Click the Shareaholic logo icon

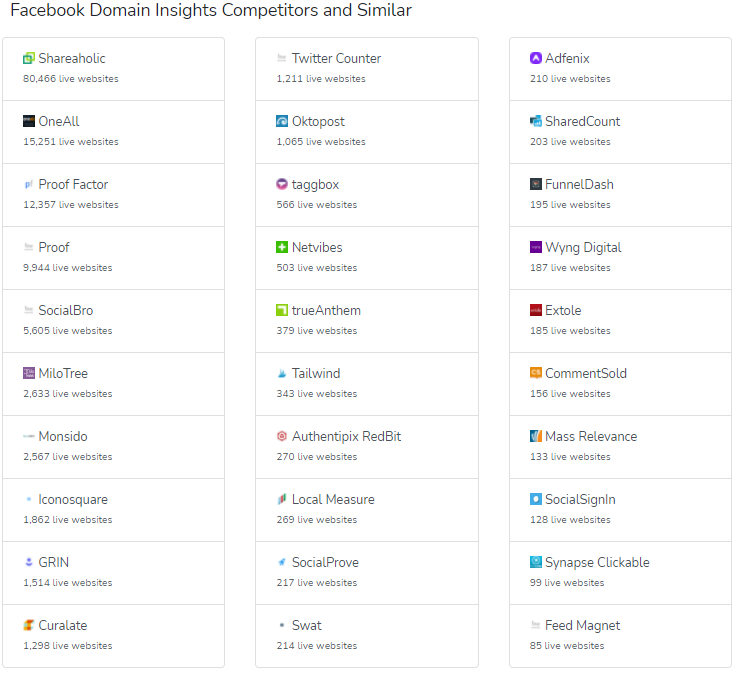click(29, 59)
